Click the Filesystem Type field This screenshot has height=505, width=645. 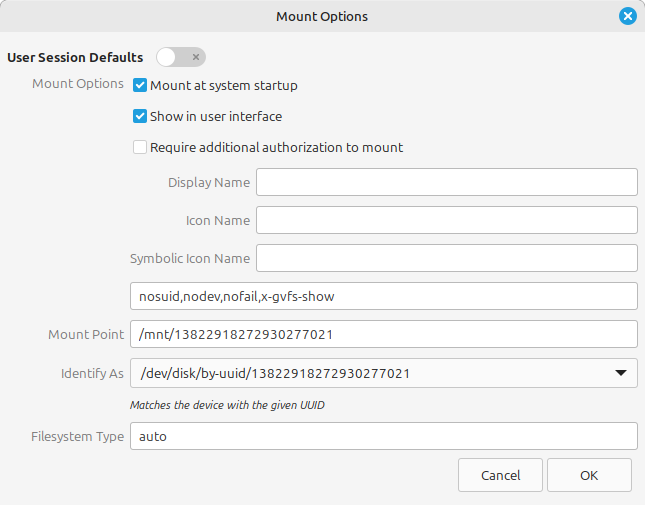pyautogui.click(x=384, y=436)
